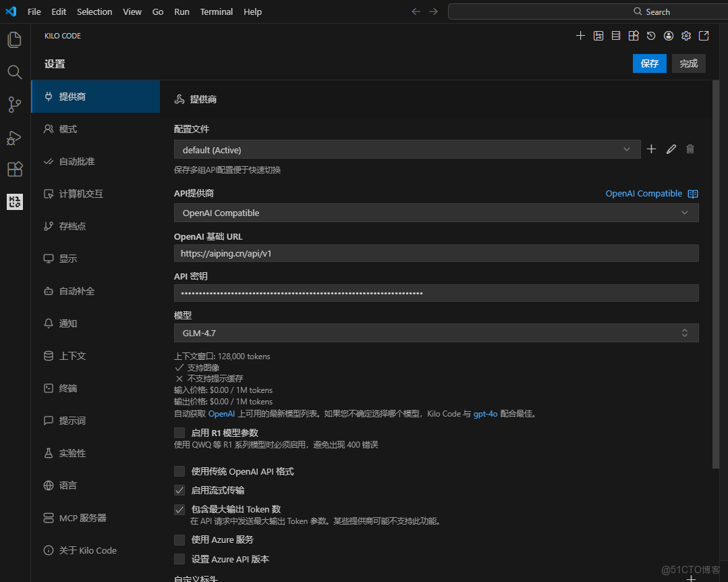Screen dimensions: 728x582
Task: Disable 启用流式传输 checkbox
Action: tap(179, 490)
